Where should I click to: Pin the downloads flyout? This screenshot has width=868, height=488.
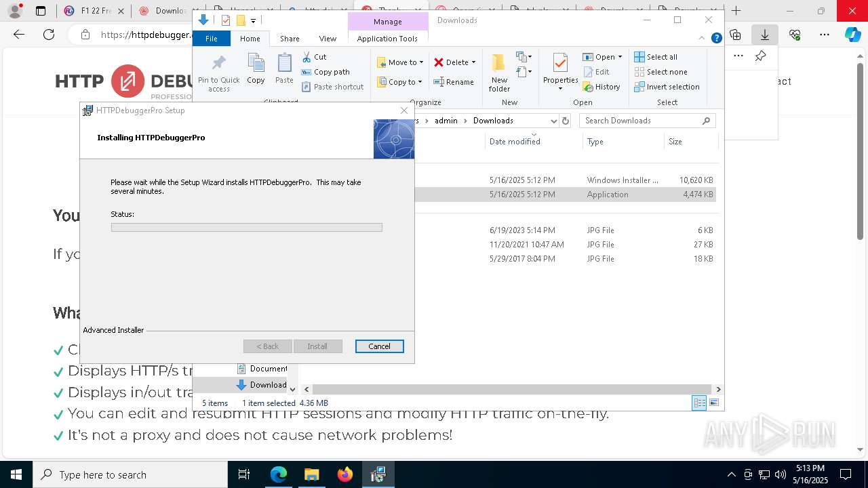[760, 56]
